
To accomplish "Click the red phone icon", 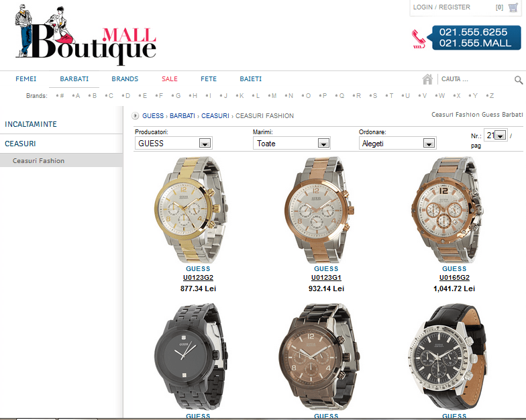I will click(x=420, y=39).
